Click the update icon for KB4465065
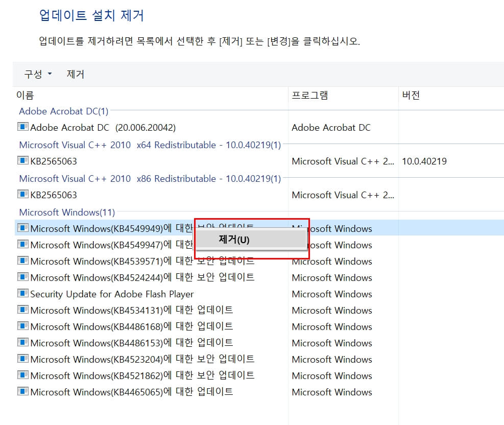Image resolution: width=504 pixels, height=425 pixels. coord(23,392)
